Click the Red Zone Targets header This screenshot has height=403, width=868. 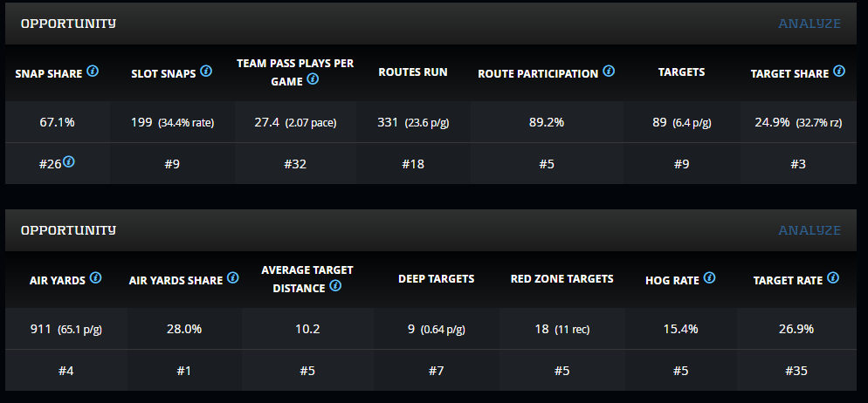(562, 279)
